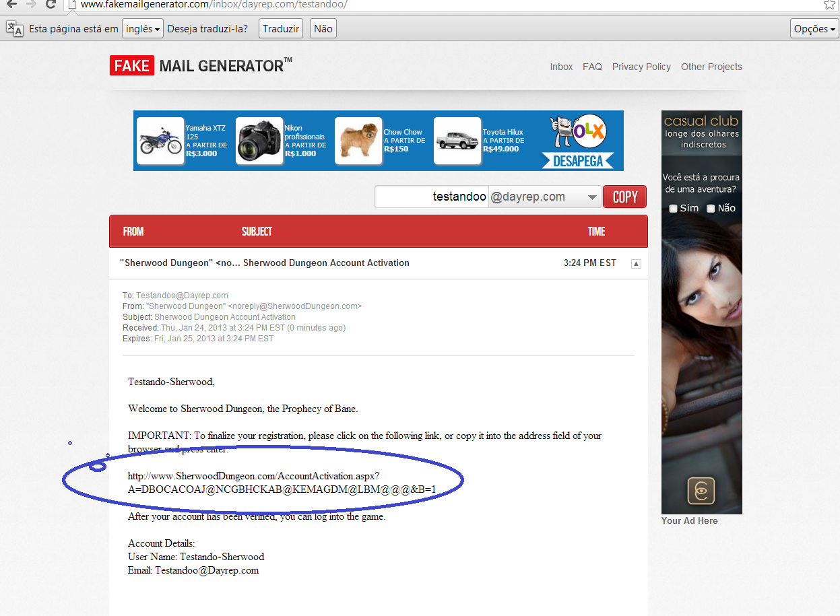Click the sender address noreply@SherwoodDungeon.com
Screen dimensions: 840x616
point(296,306)
